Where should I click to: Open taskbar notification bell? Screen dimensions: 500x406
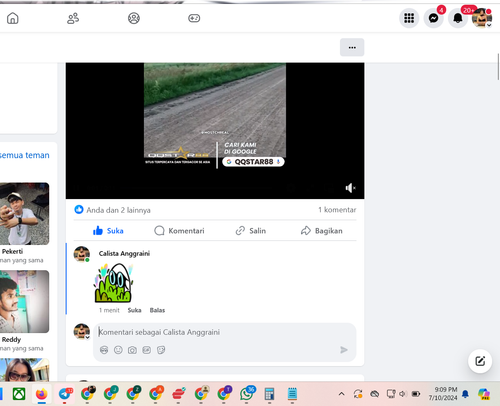[x=465, y=394]
